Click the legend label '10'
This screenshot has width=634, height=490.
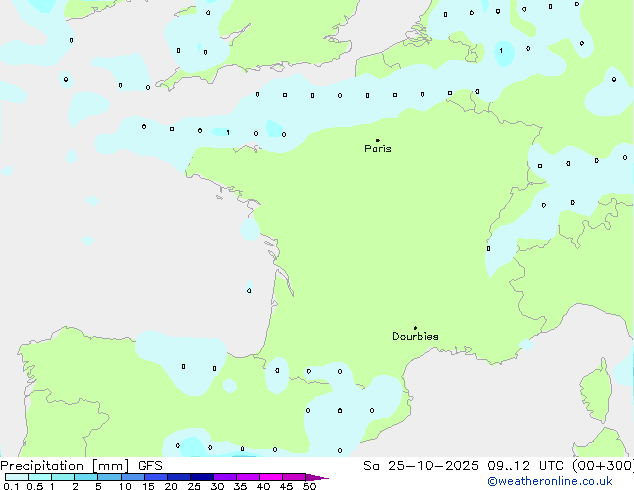point(125,486)
